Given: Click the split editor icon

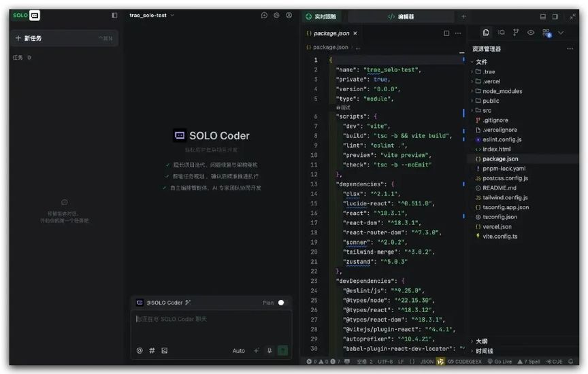Looking at the screenshot, I should tap(446, 33).
